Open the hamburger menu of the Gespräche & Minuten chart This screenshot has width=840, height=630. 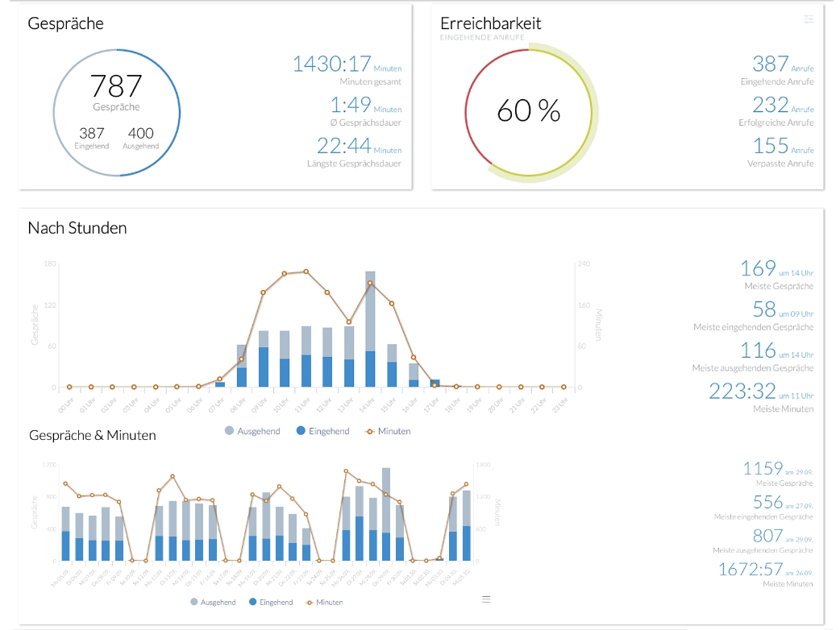[x=486, y=599]
